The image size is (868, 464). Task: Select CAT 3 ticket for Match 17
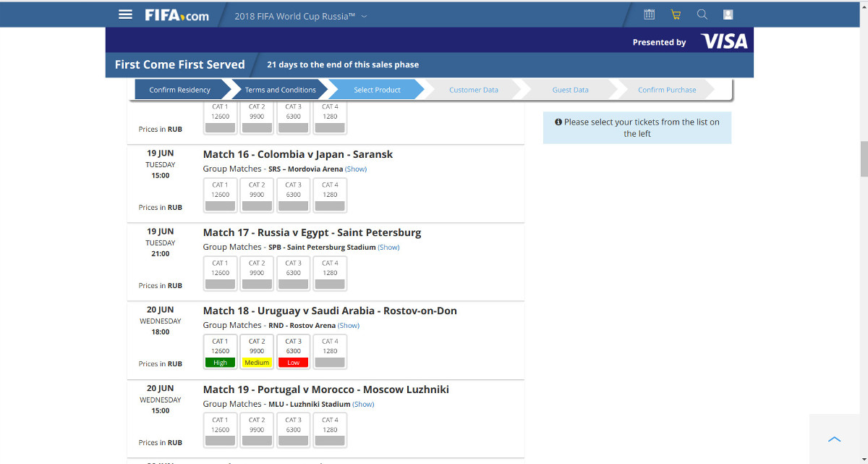tap(293, 274)
